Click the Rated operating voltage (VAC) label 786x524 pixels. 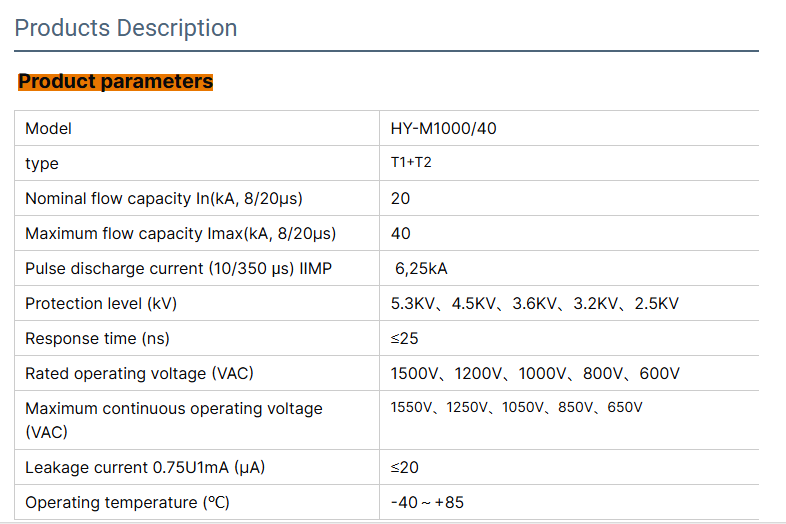pos(139,374)
